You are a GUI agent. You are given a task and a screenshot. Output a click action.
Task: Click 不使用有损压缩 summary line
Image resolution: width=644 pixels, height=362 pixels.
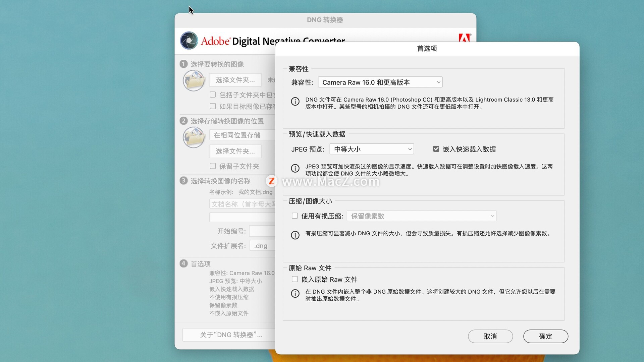229,297
